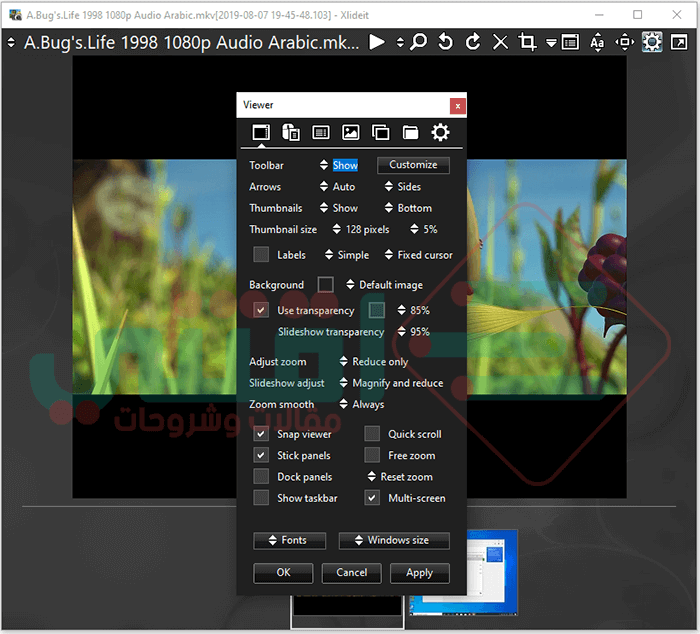Open the folders settings tab
The image size is (700, 634).
pyautogui.click(x=410, y=133)
